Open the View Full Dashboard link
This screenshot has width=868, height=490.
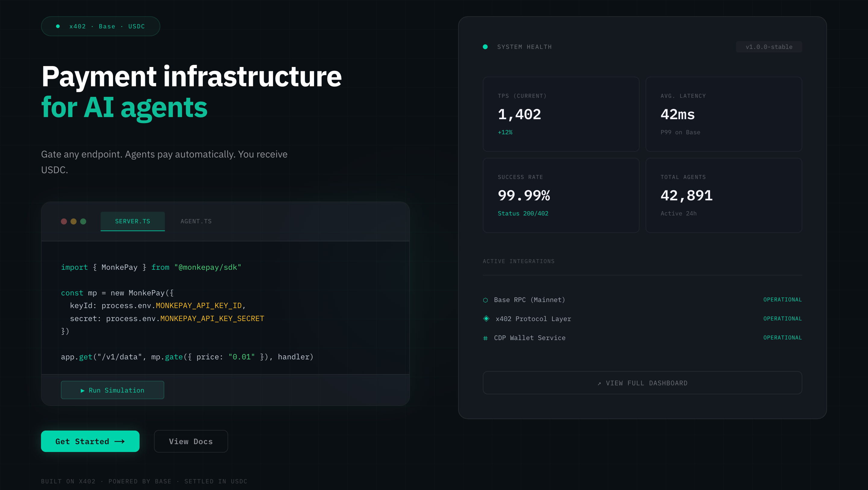pos(642,383)
